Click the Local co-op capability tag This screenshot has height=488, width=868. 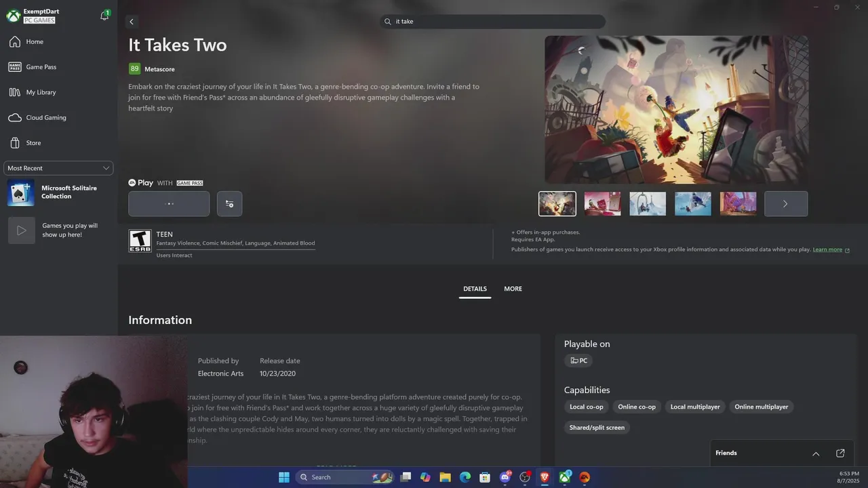586,407
